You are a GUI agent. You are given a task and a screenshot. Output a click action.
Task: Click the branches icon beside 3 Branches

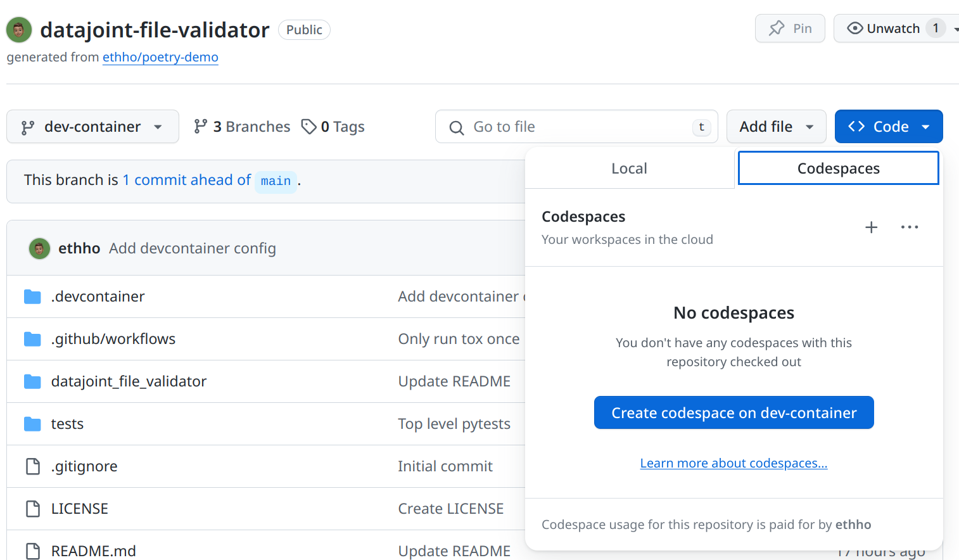coord(200,127)
